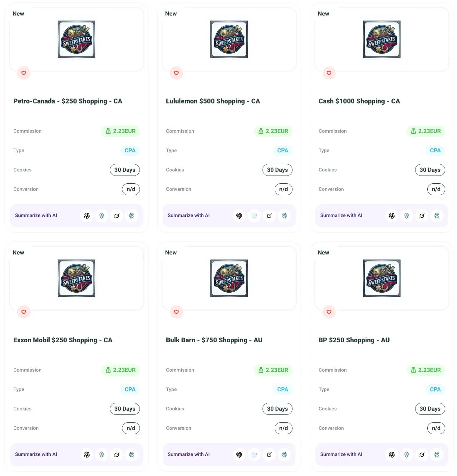Click Perplexity icon on Petro-Canada card
Viewport: 457px width, 476px height.
click(x=132, y=216)
